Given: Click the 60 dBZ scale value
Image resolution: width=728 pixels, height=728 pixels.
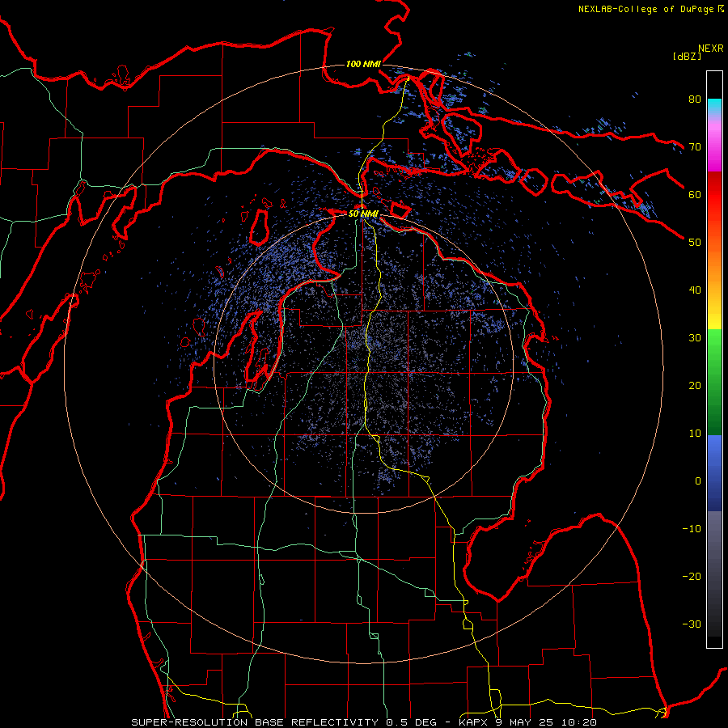Looking at the screenshot, I should coord(695,194).
